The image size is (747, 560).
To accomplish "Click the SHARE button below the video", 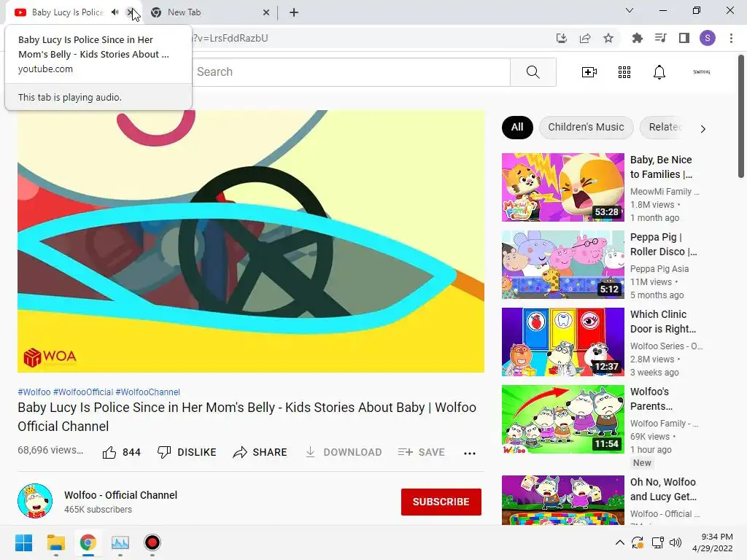I will click(260, 452).
